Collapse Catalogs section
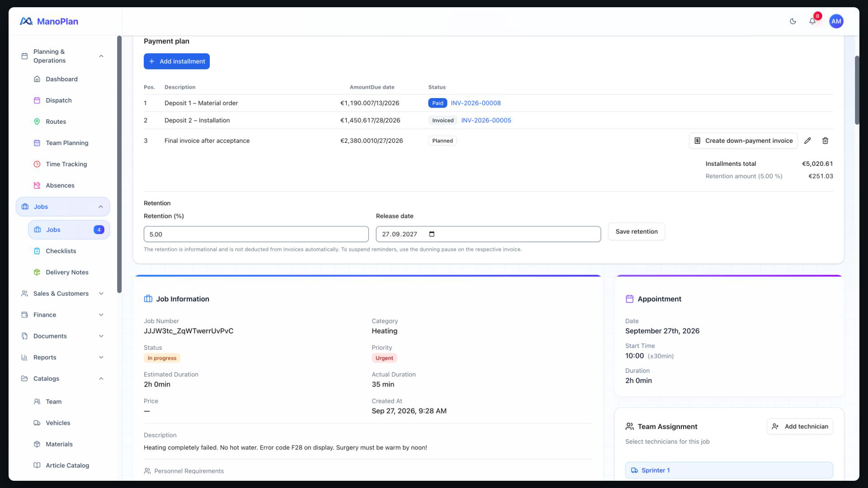Screen dimensions: 868x488 pos(62,379)
